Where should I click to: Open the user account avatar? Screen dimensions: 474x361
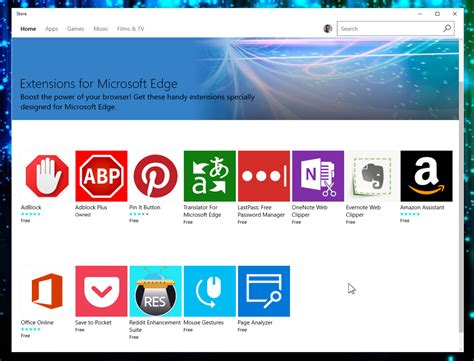(x=328, y=29)
